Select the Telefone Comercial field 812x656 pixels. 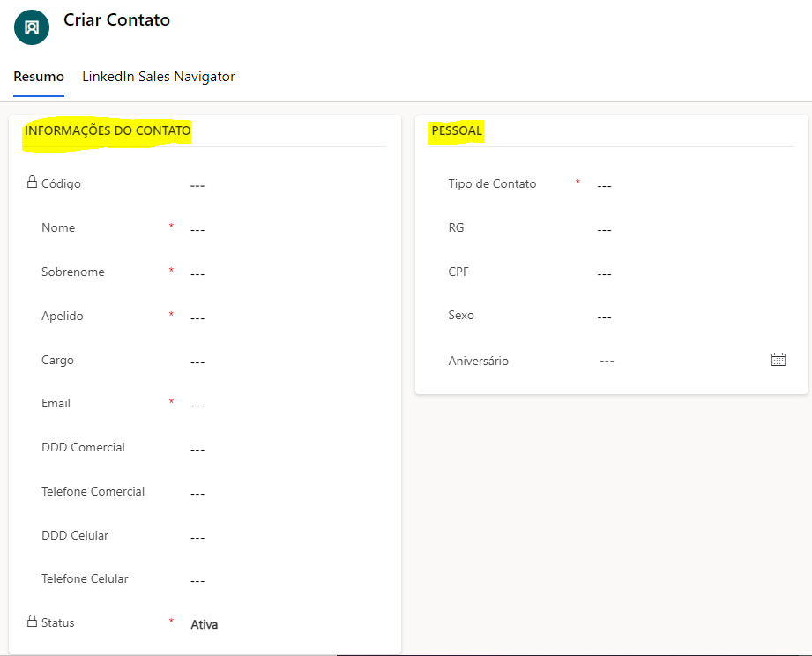[282, 493]
